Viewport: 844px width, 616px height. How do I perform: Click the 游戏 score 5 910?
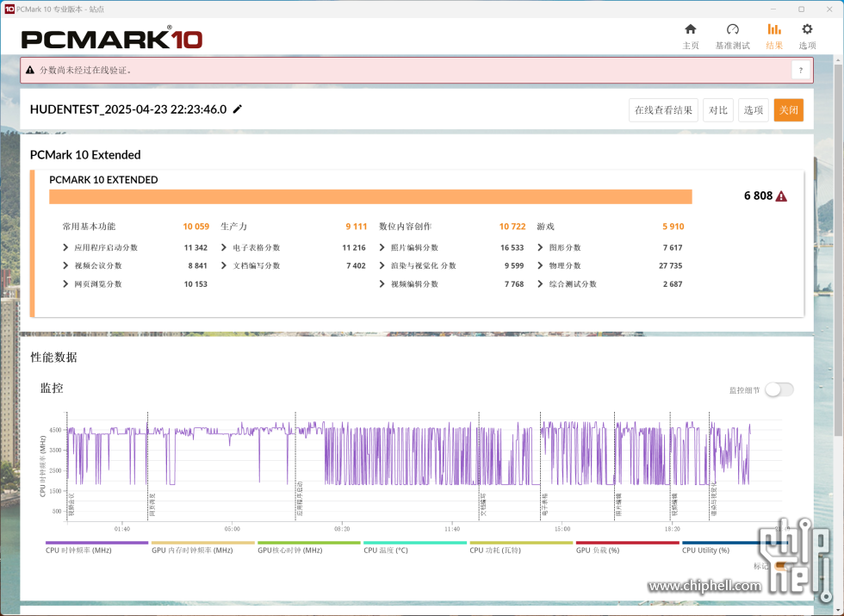click(x=673, y=226)
